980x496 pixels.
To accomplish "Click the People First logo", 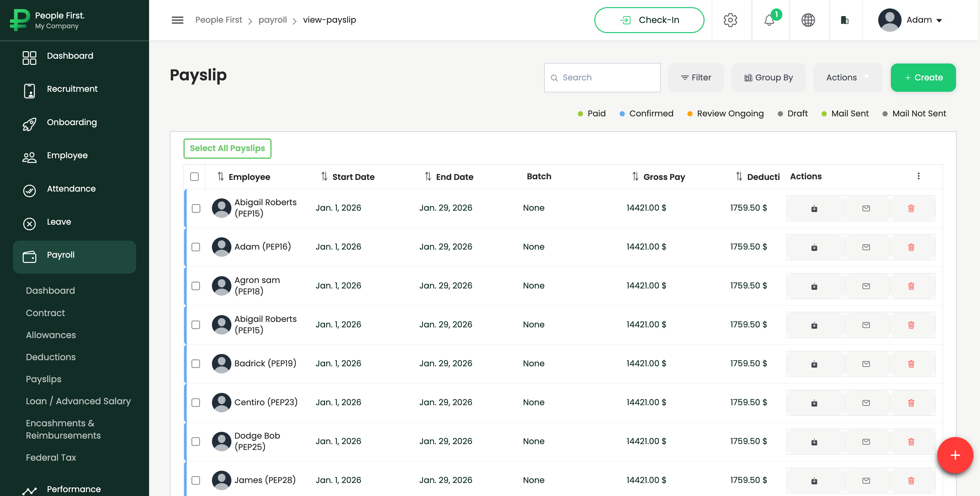I will (20, 20).
